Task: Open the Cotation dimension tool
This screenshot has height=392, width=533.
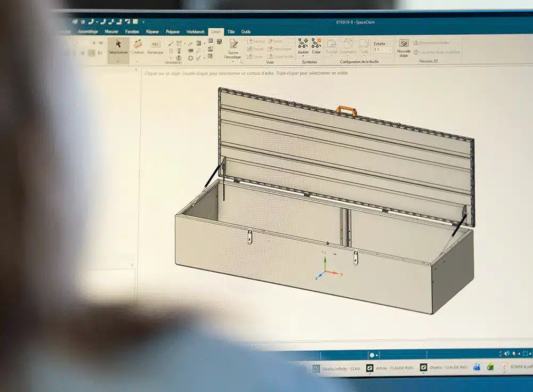Action: [x=138, y=47]
